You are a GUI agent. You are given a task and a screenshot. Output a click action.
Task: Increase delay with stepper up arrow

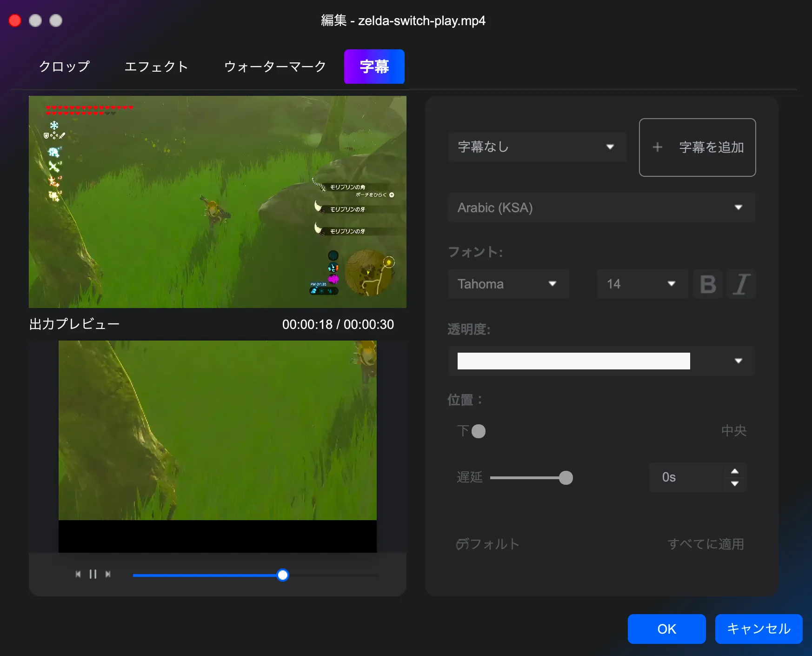pos(735,471)
